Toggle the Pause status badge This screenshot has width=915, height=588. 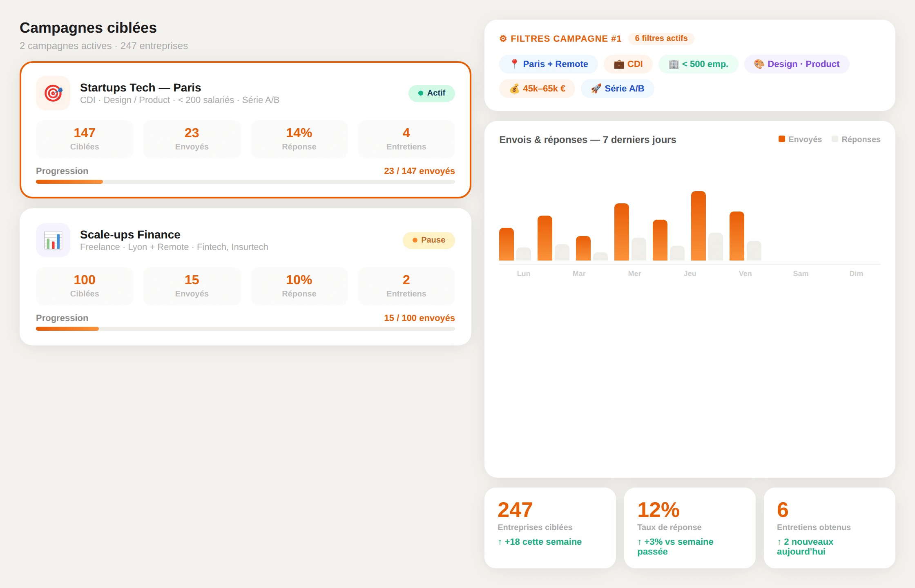coord(428,240)
